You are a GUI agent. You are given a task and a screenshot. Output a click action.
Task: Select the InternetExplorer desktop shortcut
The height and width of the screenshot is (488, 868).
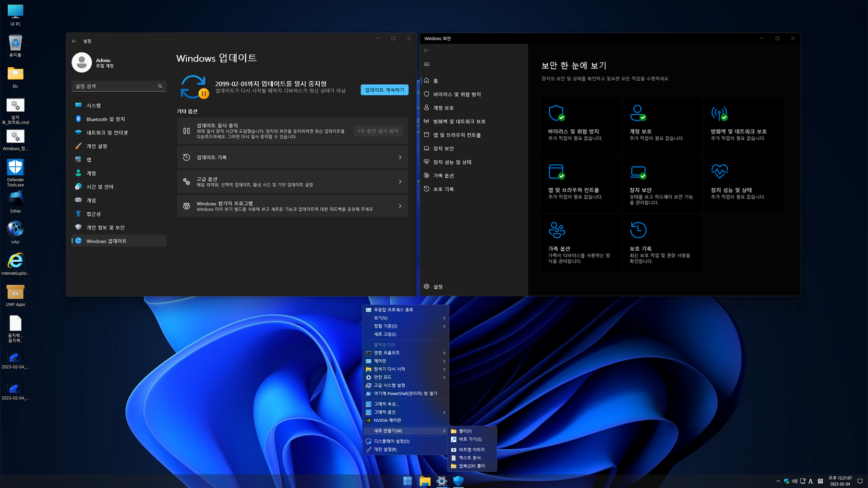(x=15, y=264)
